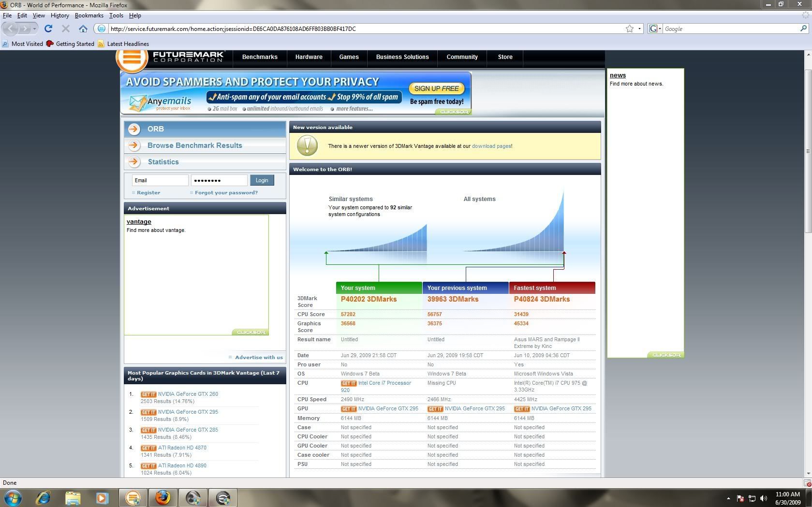
Task: Open the Hardware navigation tab
Action: pyautogui.click(x=309, y=57)
